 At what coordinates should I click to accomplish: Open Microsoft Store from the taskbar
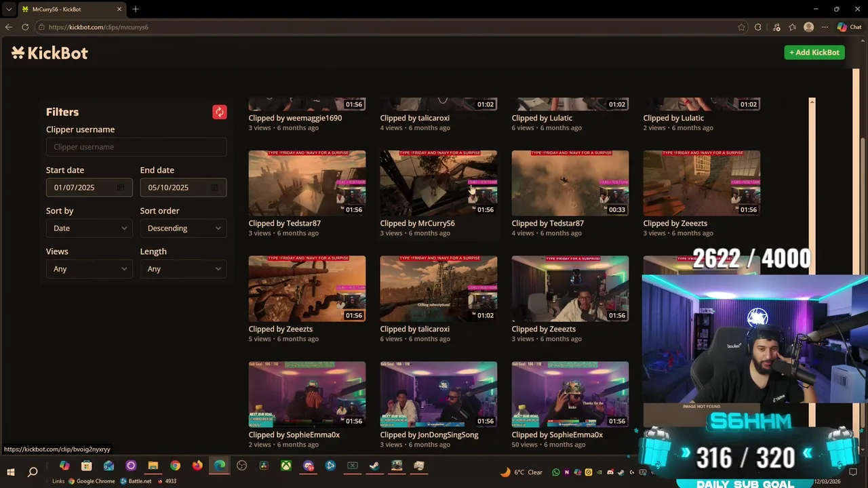click(86, 466)
